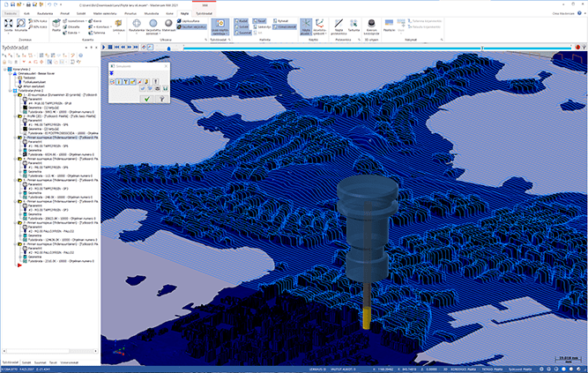Toggle the Solidit manager panel button
Viewport: 588px width, 373px height.
coord(242,27)
